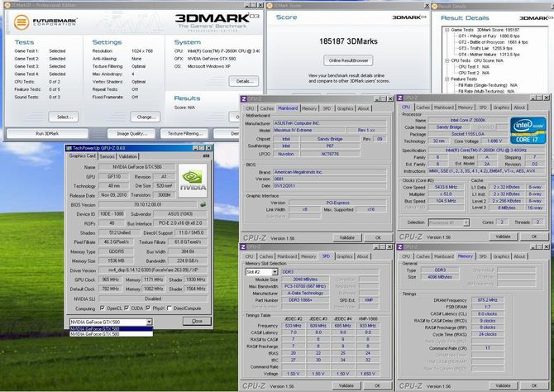Click the Close button in GPU-Z
Image resolution: width=554 pixels, height=392 pixels.
(197, 322)
